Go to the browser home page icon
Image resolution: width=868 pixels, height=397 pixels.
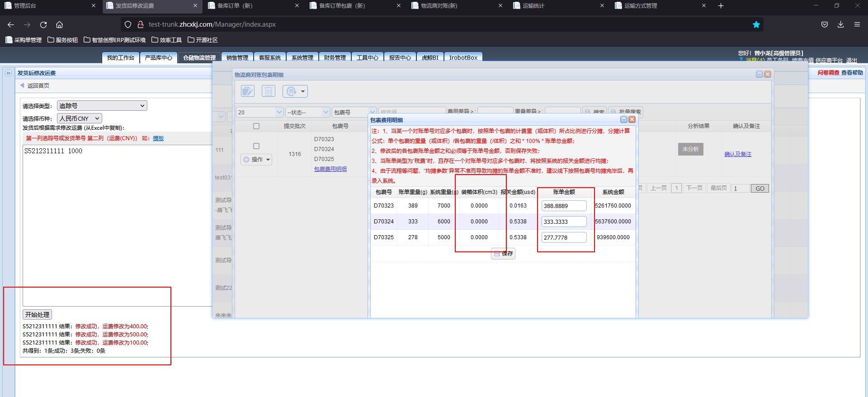click(60, 24)
